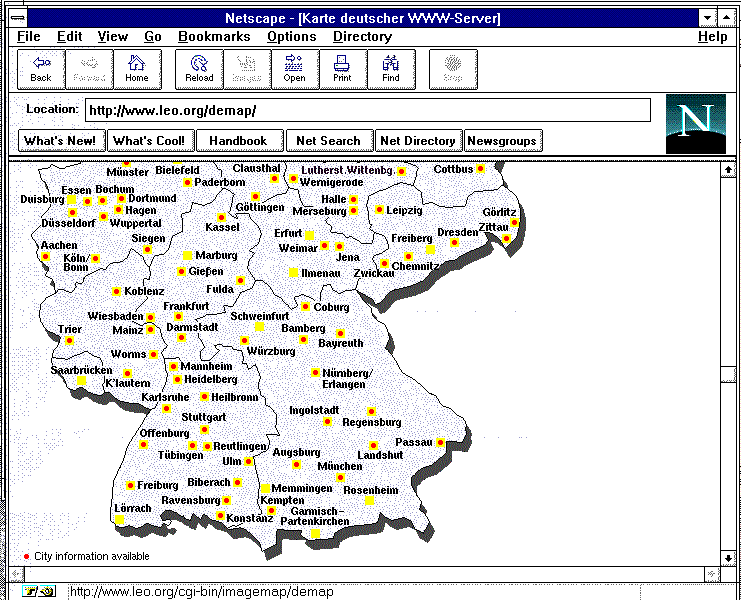This screenshot has height=600, width=741.
Task: Click the Heilbronn city marker
Action: tap(204, 396)
